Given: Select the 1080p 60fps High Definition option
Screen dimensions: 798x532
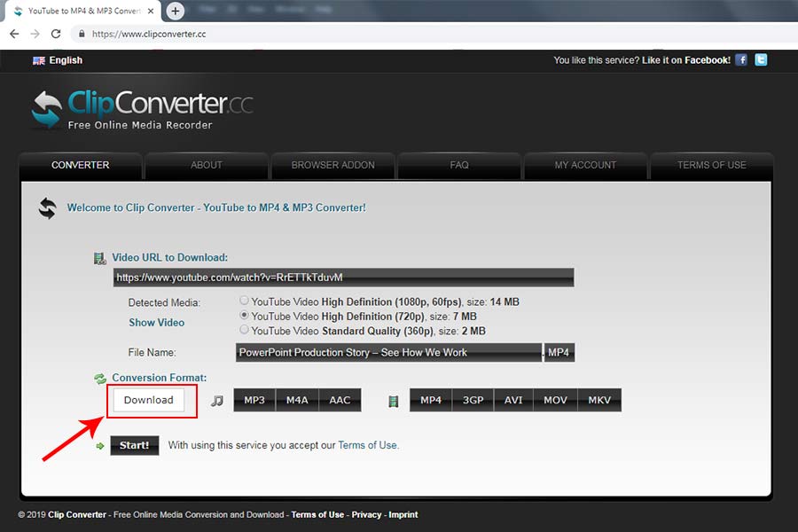Looking at the screenshot, I should coord(245,301).
